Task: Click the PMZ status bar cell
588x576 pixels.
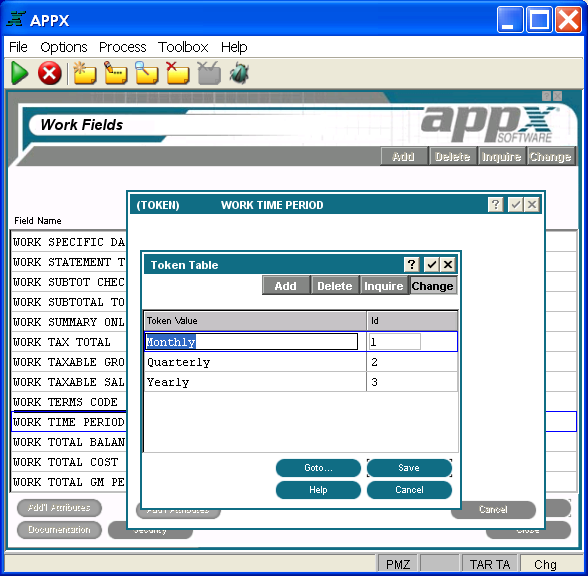Action: coord(398,564)
